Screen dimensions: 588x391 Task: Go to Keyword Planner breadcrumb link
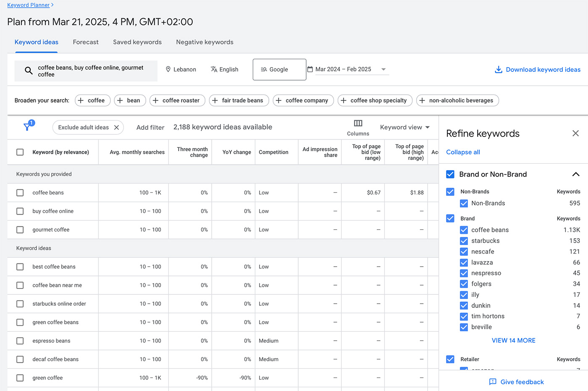click(x=28, y=5)
